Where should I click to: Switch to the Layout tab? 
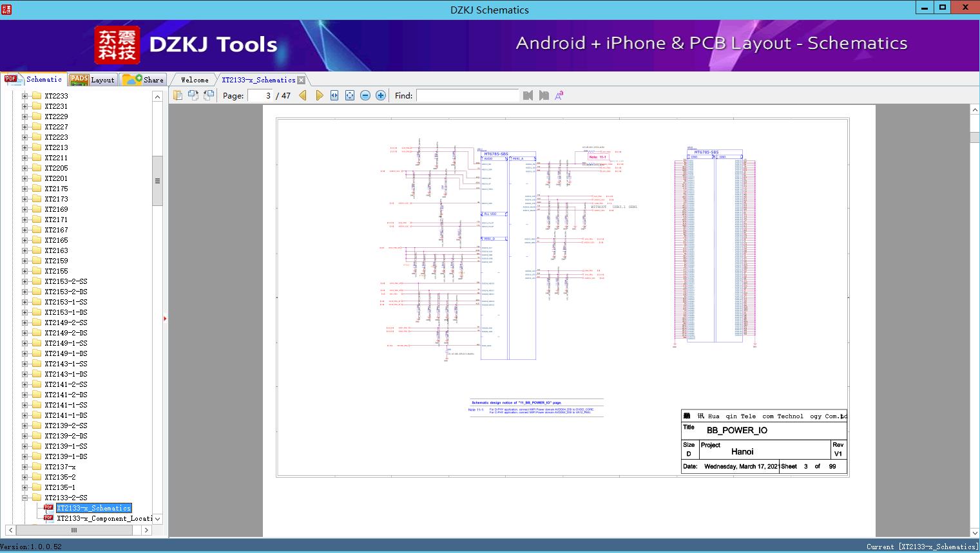[x=102, y=80]
